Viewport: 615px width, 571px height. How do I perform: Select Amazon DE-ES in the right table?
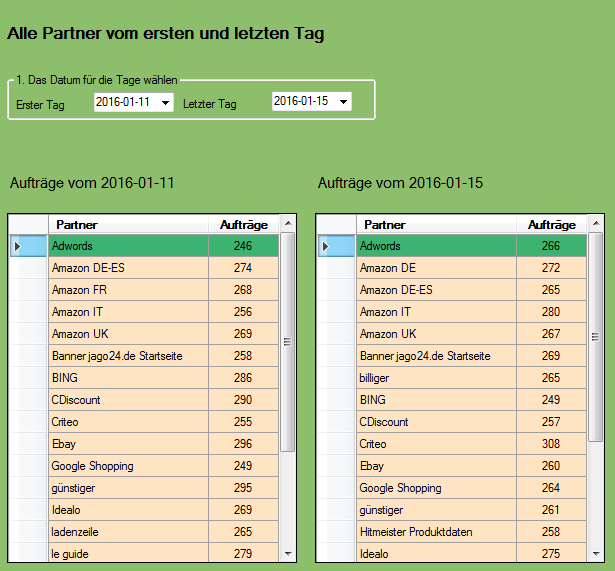(436, 290)
